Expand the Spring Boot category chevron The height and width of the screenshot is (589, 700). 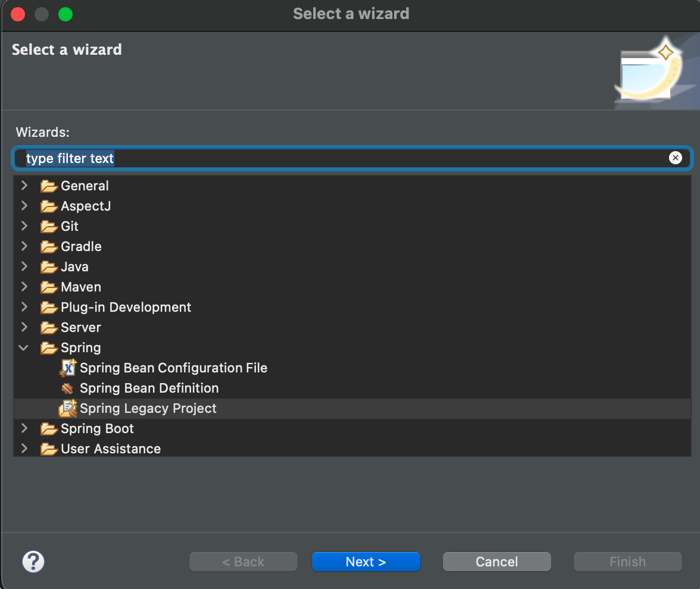point(24,428)
